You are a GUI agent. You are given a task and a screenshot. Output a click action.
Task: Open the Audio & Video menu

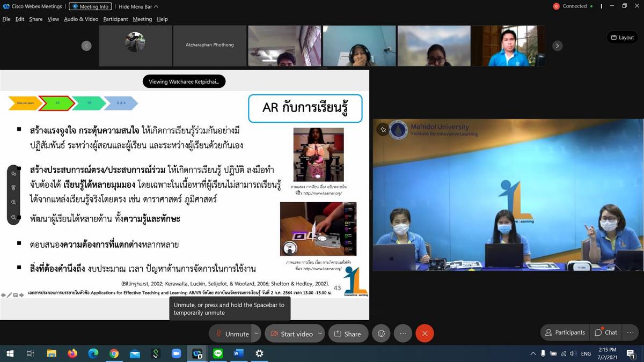(x=81, y=19)
